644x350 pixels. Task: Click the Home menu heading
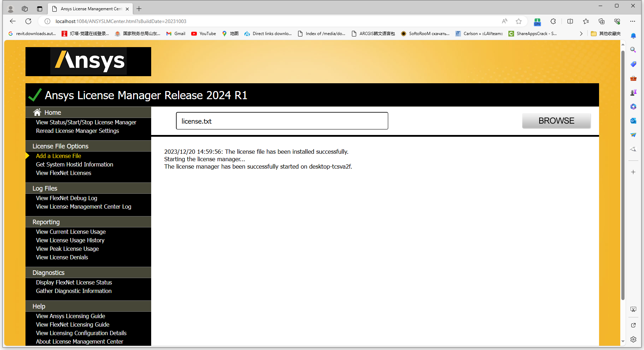(88, 112)
